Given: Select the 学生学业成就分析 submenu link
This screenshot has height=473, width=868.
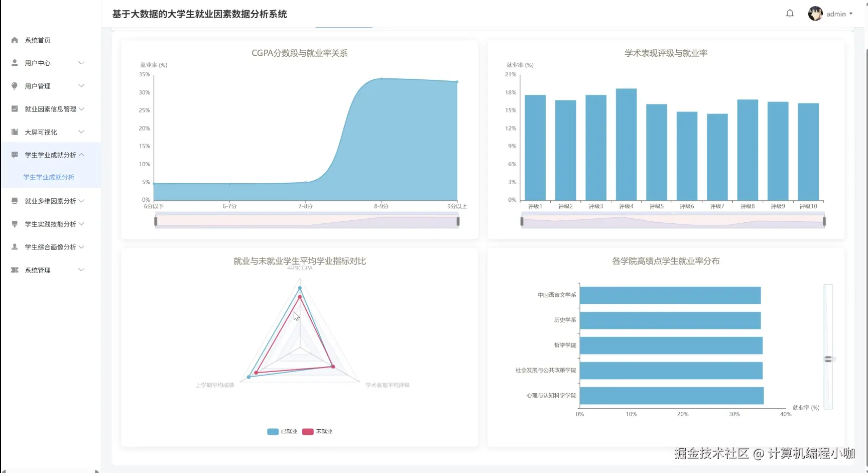Looking at the screenshot, I should (x=49, y=177).
